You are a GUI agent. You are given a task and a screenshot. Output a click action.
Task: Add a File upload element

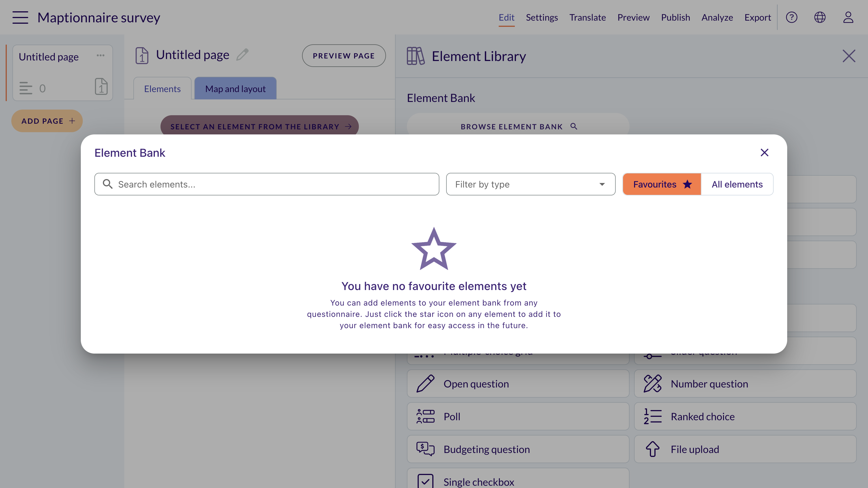click(745, 449)
